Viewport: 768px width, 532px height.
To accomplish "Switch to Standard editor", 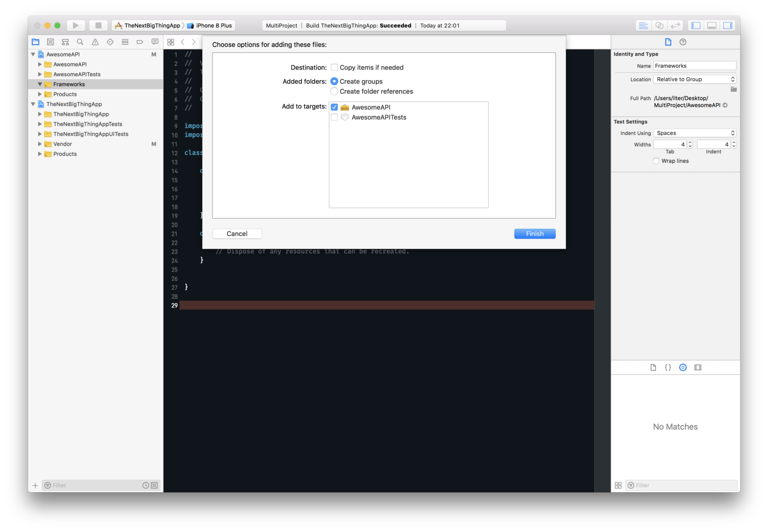I will (x=643, y=25).
